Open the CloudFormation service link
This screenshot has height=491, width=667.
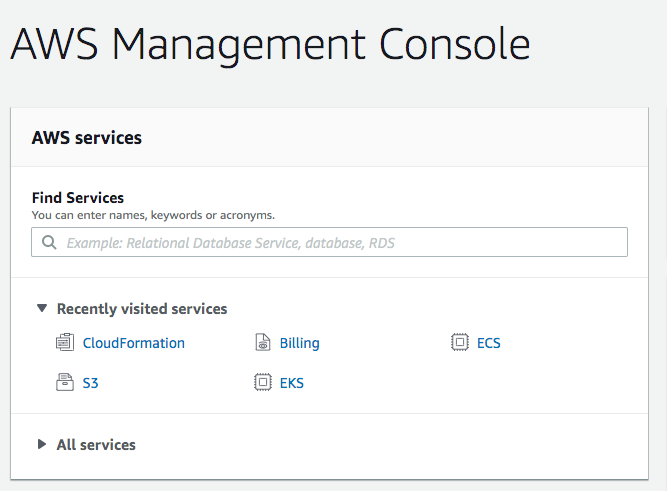click(134, 343)
